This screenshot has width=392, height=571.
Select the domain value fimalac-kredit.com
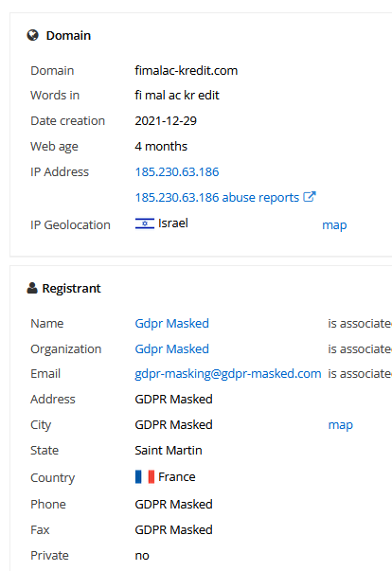186,71
